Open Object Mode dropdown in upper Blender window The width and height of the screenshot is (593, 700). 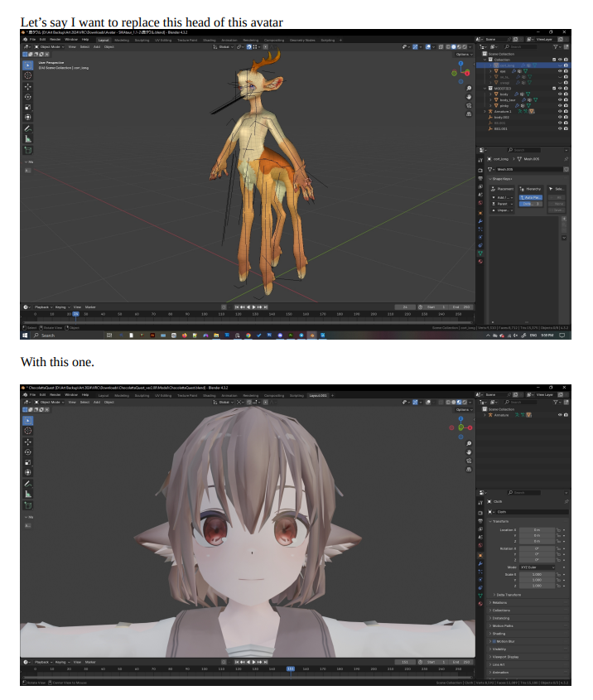click(50, 47)
